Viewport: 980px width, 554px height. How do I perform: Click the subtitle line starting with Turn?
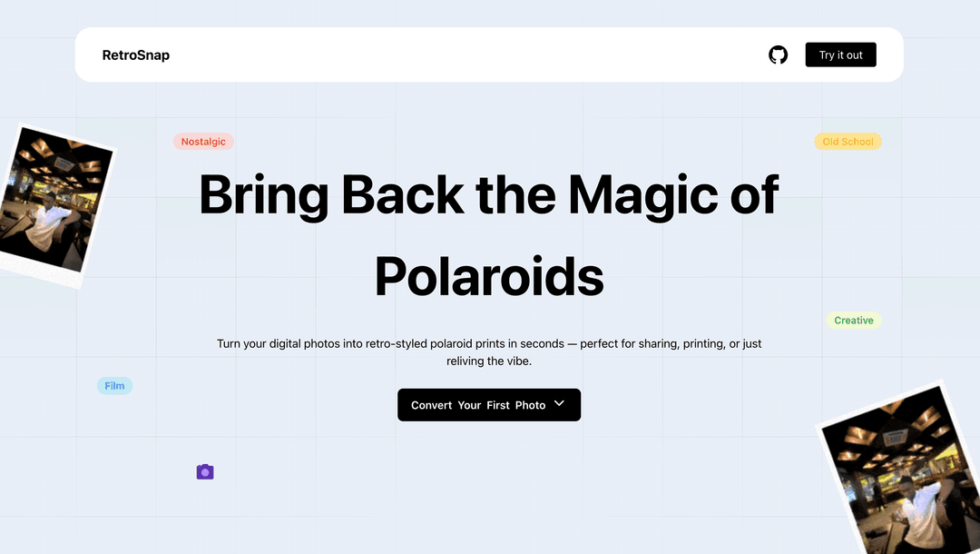[489, 344]
